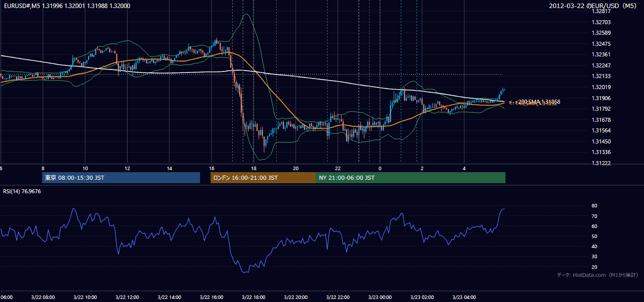644x302 pixels.
Task: Click price axis label 1.32589
Action: [602, 33]
